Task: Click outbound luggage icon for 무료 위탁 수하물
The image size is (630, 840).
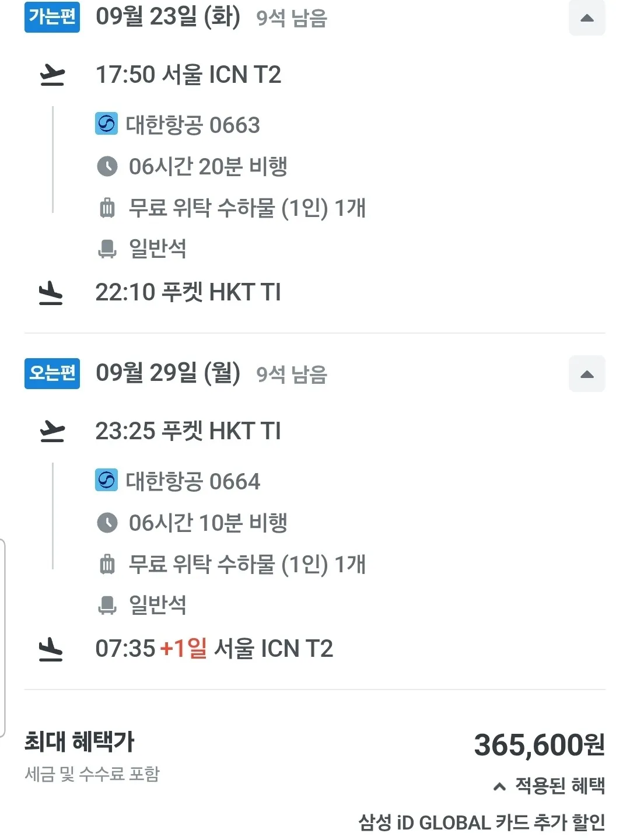Action: pos(107,208)
